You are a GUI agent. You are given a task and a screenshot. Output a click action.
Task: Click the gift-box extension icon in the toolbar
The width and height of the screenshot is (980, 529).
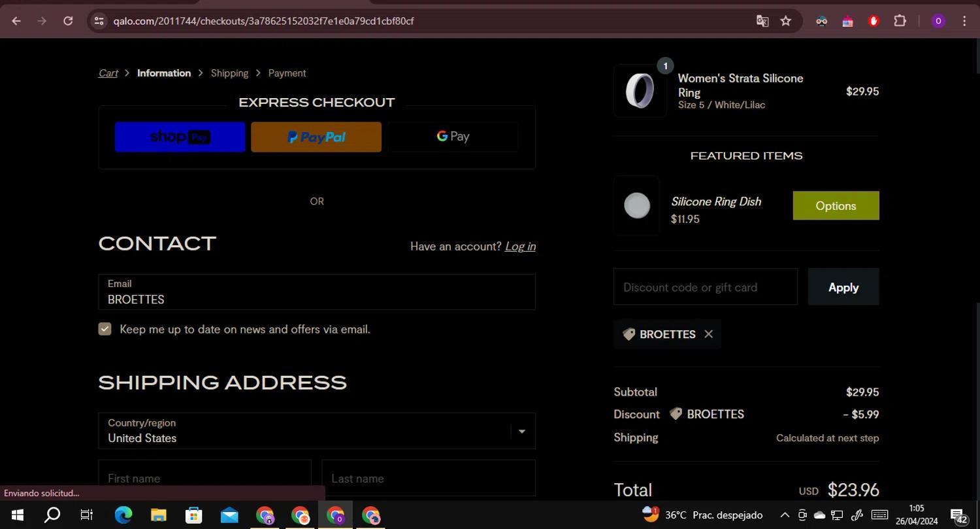tap(847, 21)
